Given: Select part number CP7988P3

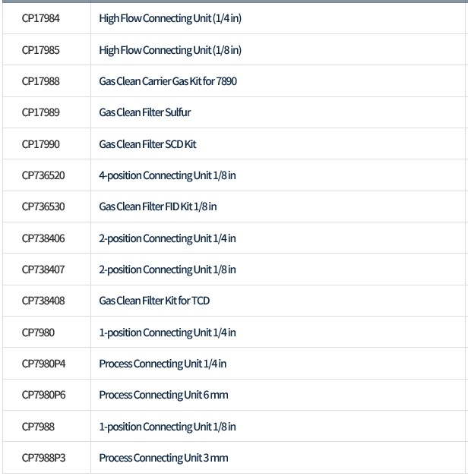Looking at the screenshot, I should pyautogui.click(x=44, y=458).
